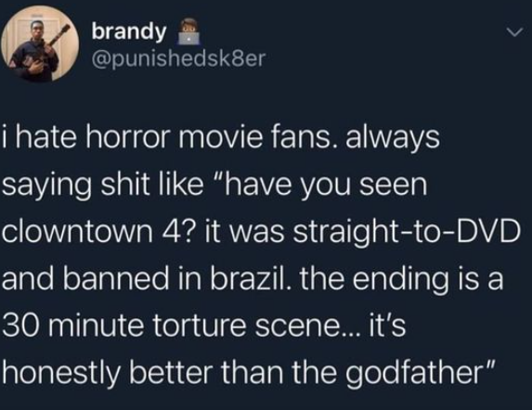Open the @punishedsk8er handle link
The width and height of the screenshot is (532, 410).
(x=177, y=58)
